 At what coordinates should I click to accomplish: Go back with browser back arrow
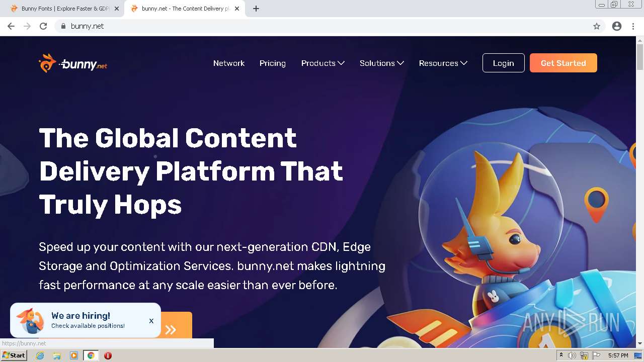(11, 26)
